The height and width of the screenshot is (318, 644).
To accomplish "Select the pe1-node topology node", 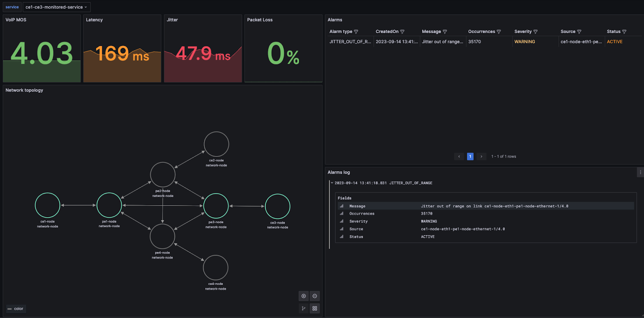I will [x=109, y=205].
